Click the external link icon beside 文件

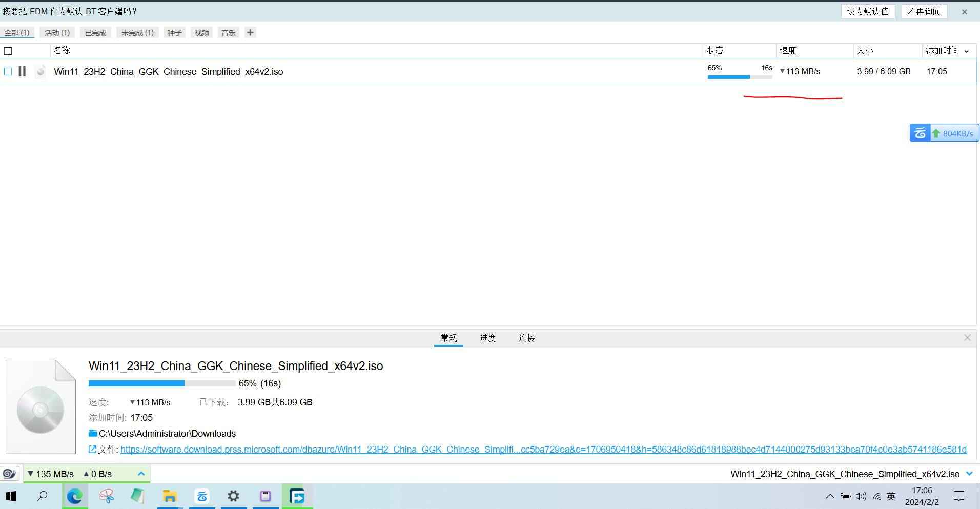(93, 450)
